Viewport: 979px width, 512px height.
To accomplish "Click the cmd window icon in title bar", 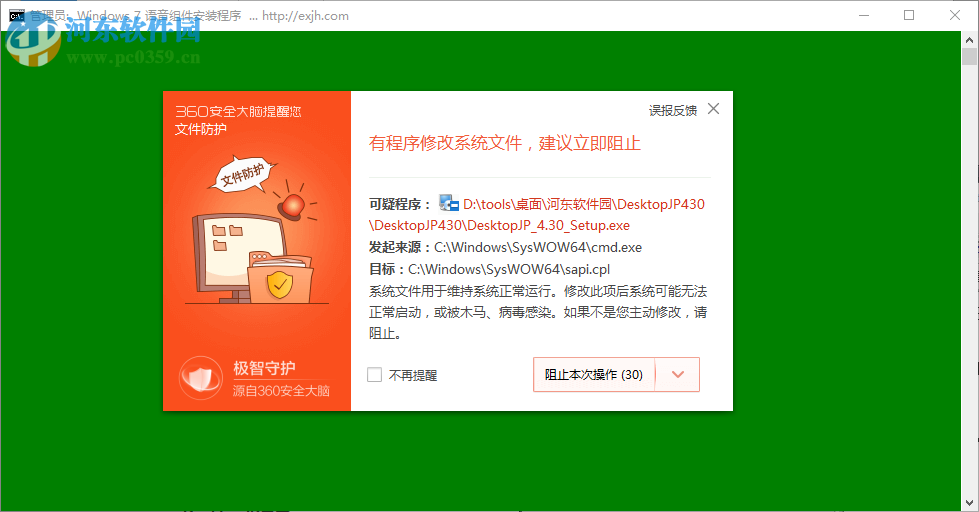I will point(17,16).
